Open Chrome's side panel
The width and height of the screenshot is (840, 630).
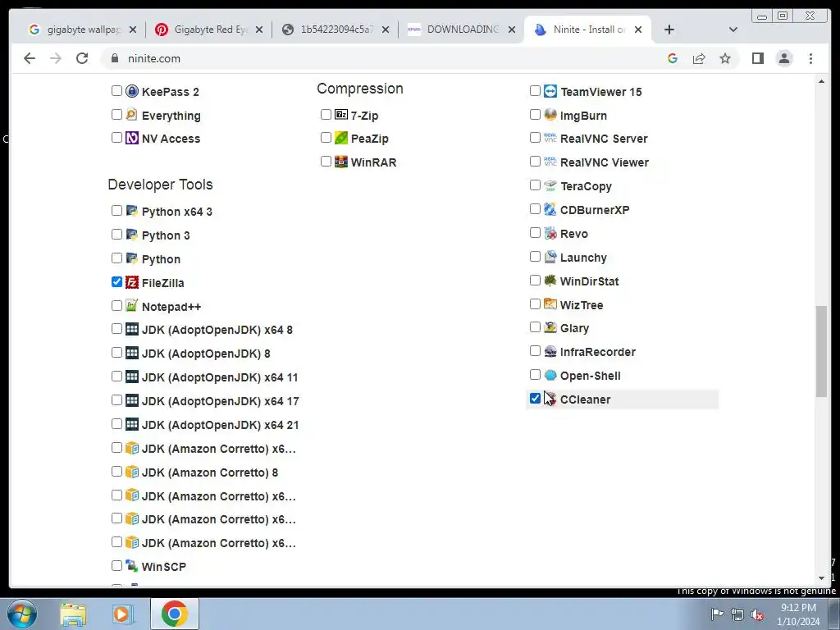[757, 58]
